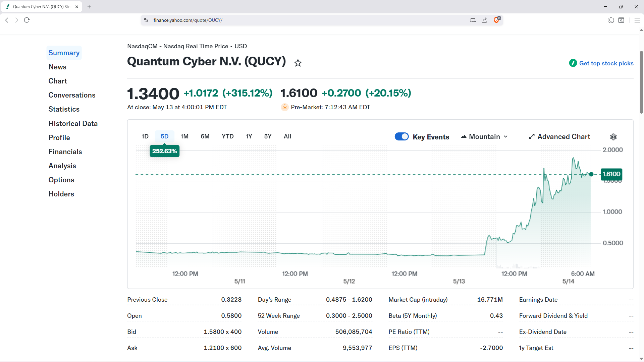The image size is (644, 362).
Task: Open Historical Data in sidebar
Action: pyautogui.click(x=73, y=124)
